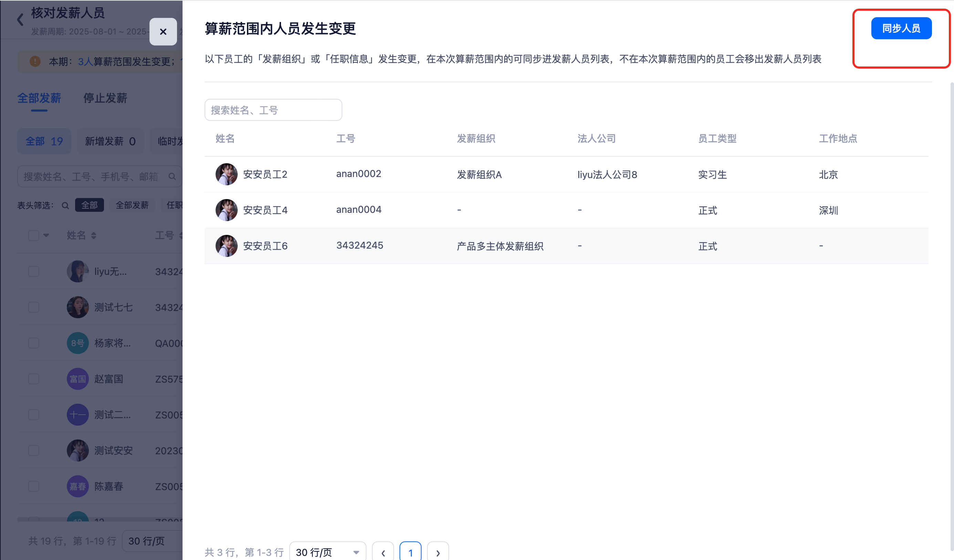
Task: Select the 全部 header filter chip
Action: (x=89, y=205)
